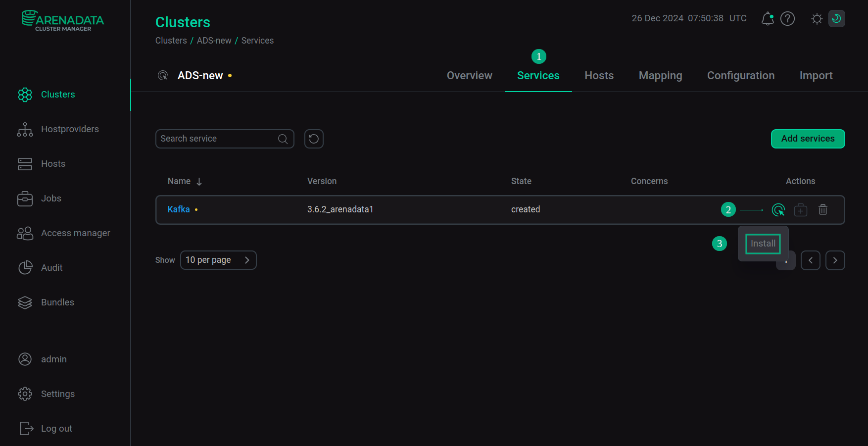Open Kafka service actions icon

778,210
